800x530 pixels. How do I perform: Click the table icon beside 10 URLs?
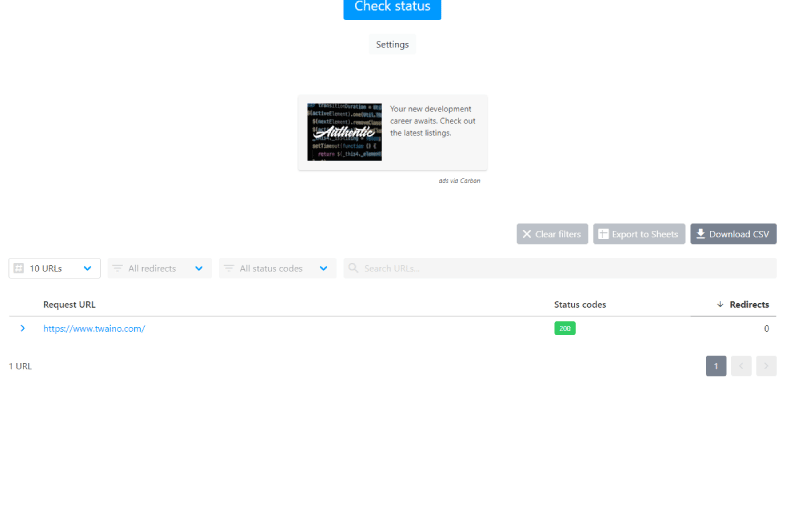[19, 268]
